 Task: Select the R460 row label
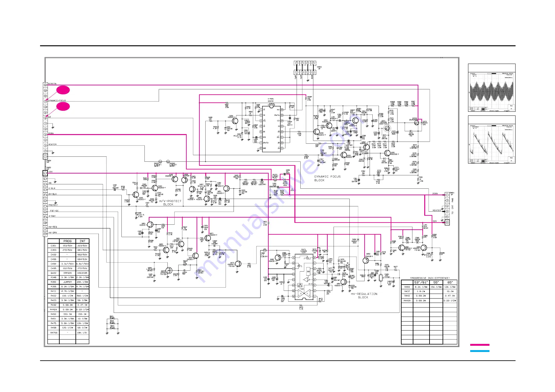point(53,314)
